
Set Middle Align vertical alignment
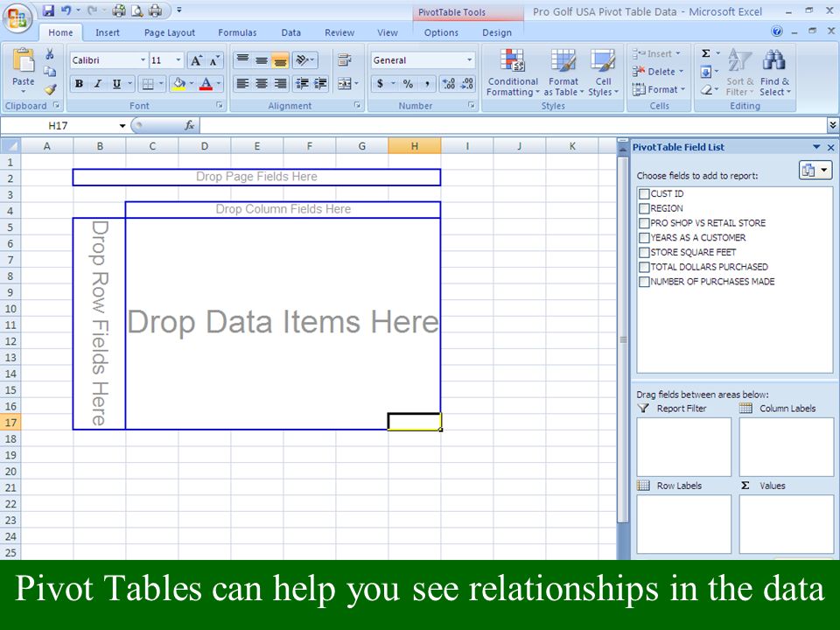click(262, 60)
